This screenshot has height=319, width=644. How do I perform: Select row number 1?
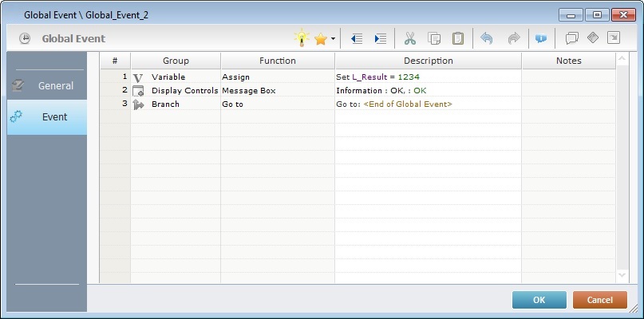point(116,77)
